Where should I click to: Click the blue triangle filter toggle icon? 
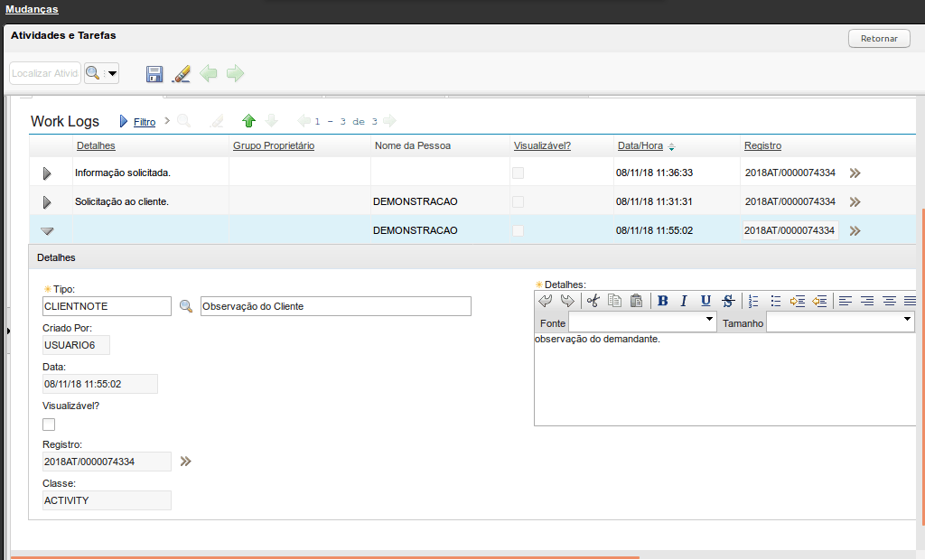(x=123, y=121)
